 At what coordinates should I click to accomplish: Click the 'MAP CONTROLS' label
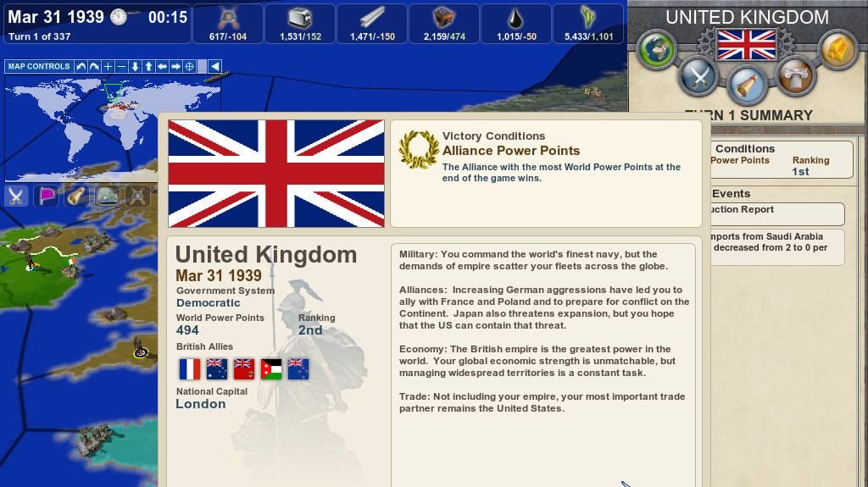click(x=39, y=66)
